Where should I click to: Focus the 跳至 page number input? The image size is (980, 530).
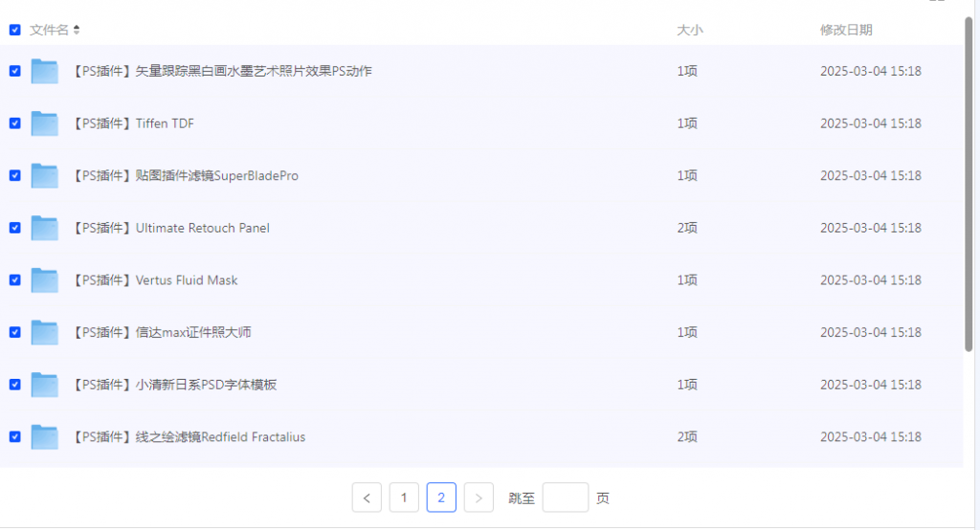tap(566, 497)
